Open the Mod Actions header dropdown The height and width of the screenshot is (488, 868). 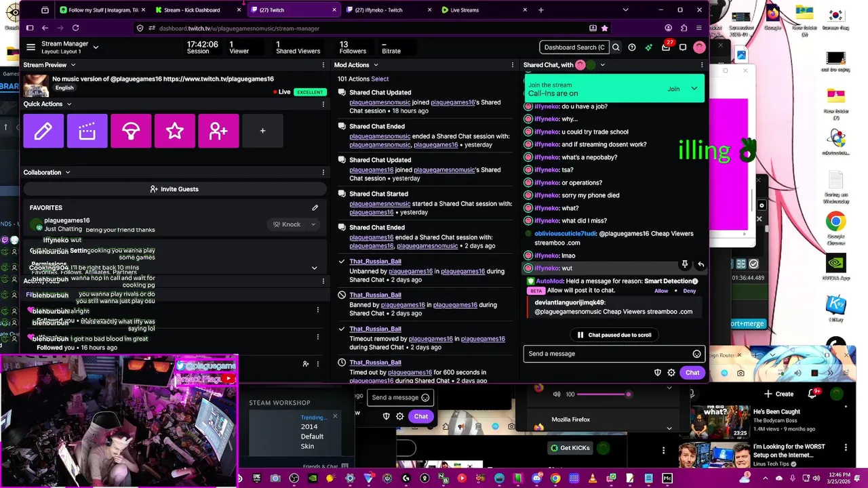(x=374, y=65)
